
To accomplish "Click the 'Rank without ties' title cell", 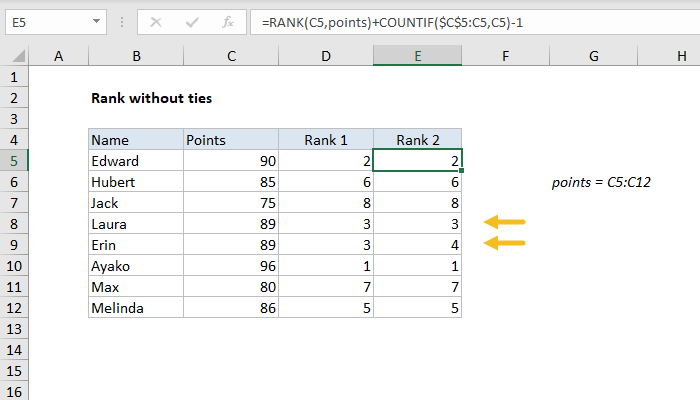I will [x=151, y=98].
